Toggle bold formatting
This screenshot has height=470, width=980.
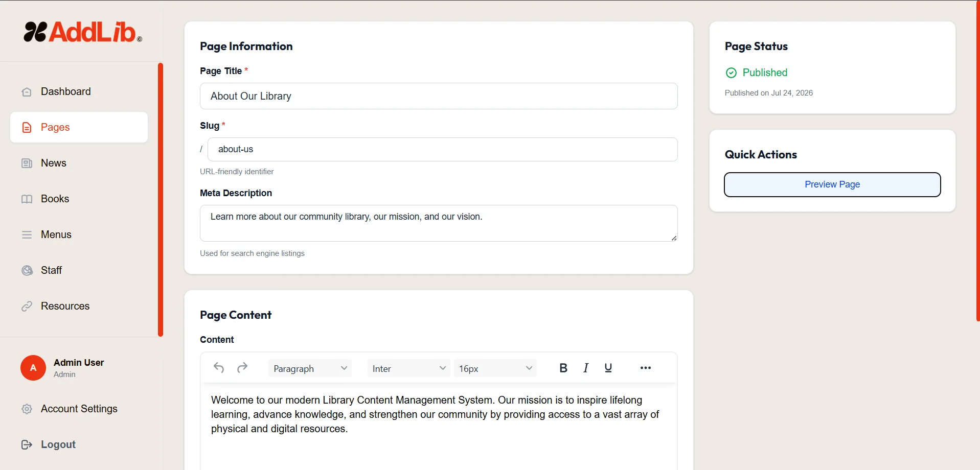point(563,368)
